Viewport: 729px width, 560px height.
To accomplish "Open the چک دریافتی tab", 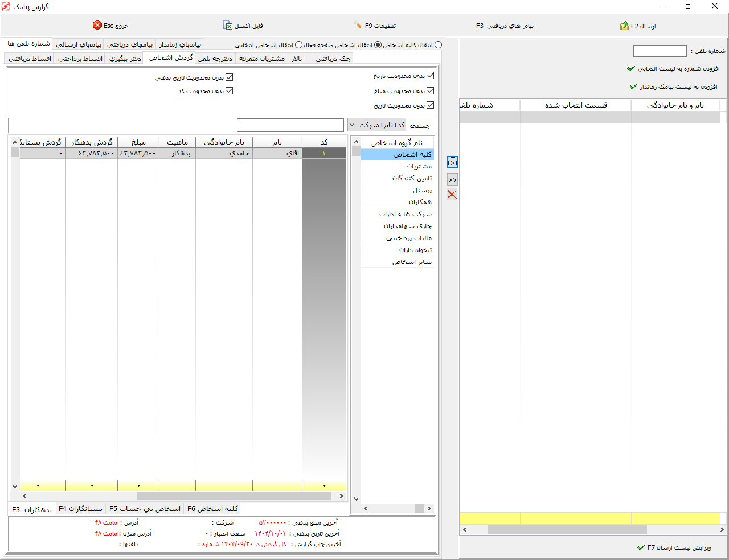I will tap(333, 59).
